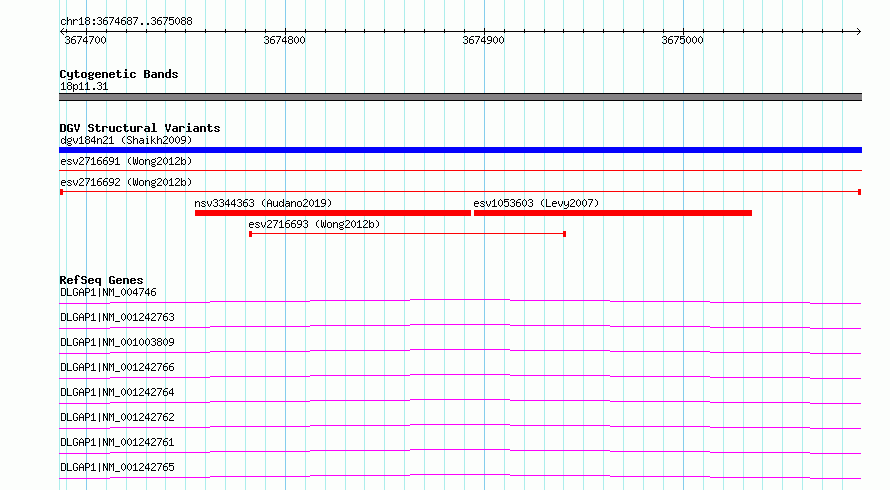This screenshot has width=890, height=490.
Task: Open the DLGAP1|NM_001242761 transcript
Action: coord(117,442)
